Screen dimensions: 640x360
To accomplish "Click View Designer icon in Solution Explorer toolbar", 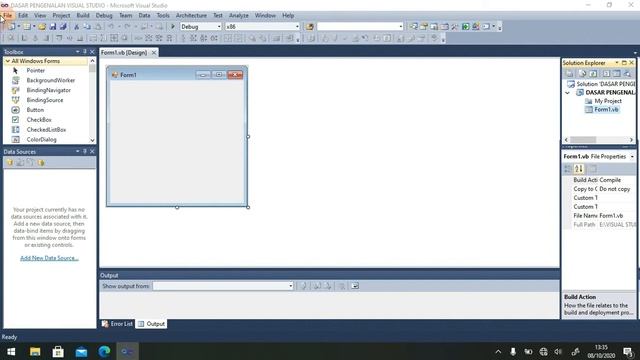I will 617,73.
